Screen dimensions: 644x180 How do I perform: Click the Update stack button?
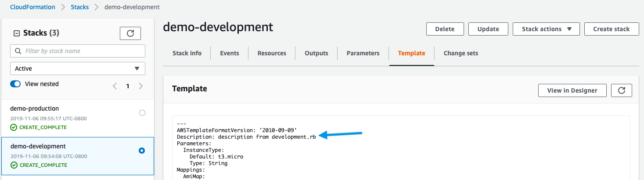point(488,29)
